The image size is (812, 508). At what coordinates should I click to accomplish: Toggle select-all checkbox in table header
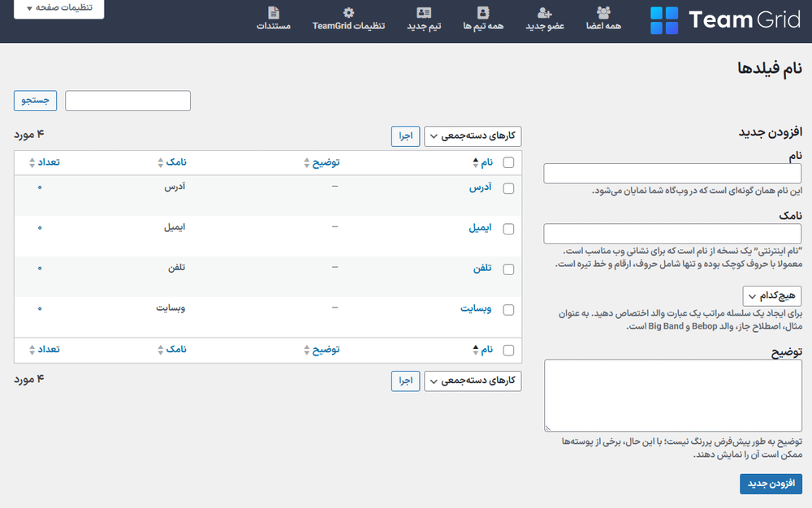(x=509, y=163)
